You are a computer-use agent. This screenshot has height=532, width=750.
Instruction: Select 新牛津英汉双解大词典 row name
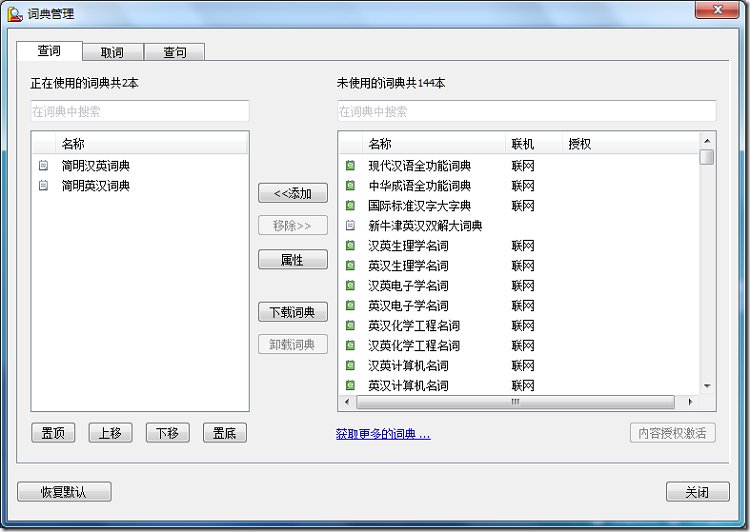pos(425,225)
